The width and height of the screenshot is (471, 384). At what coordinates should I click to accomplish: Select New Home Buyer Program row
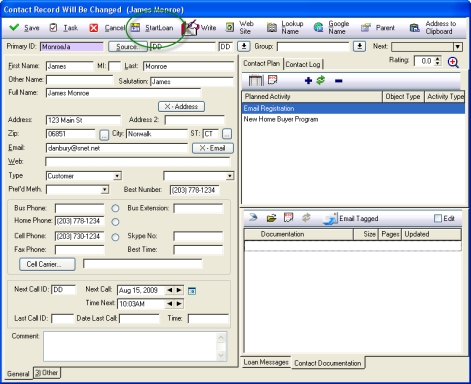tap(353, 119)
